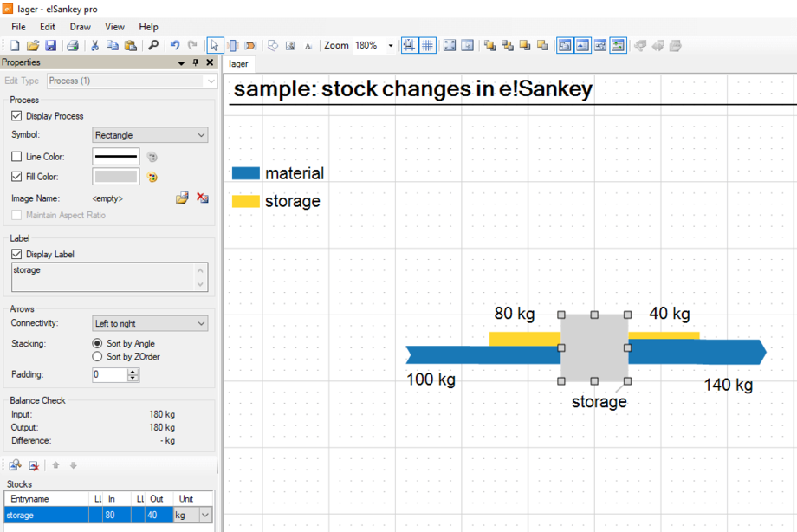Click the label text box containing storage
797x532 pixels.
[x=109, y=277]
